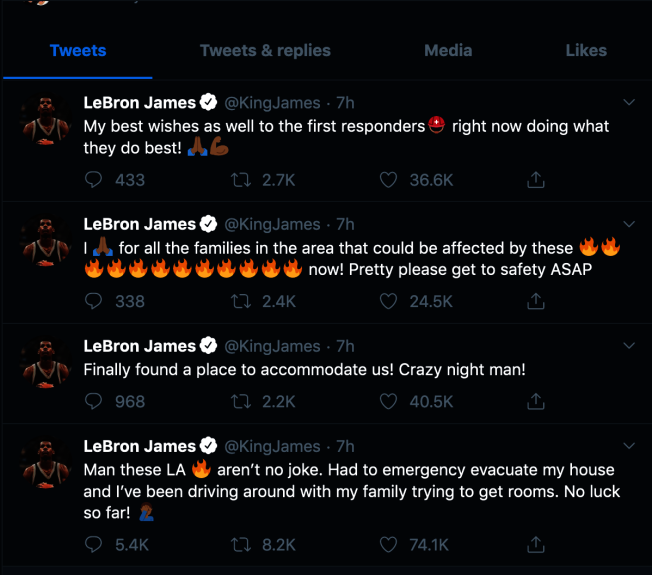Retweet the tweet with 8.2K retweets
This screenshot has width=652, height=575.
point(241,545)
